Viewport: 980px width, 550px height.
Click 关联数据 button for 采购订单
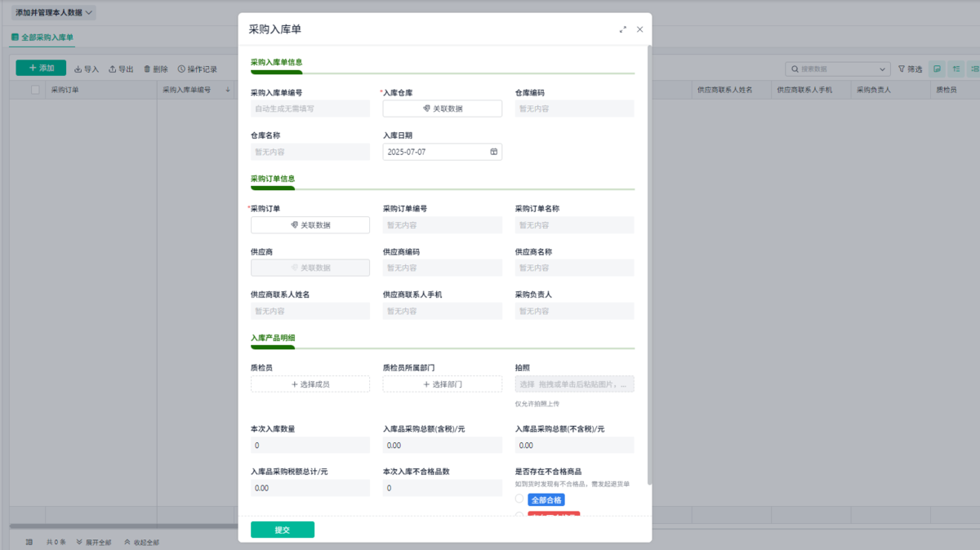pyautogui.click(x=310, y=225)
